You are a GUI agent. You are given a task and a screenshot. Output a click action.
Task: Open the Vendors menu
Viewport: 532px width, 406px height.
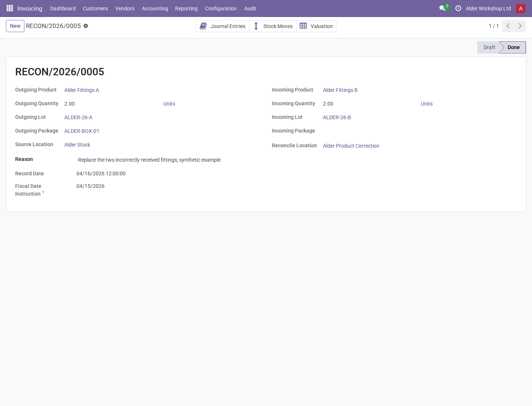125,8
